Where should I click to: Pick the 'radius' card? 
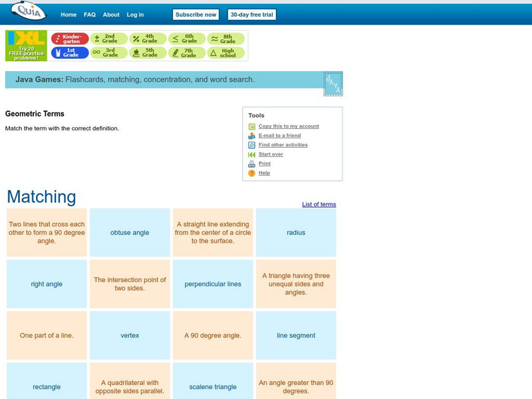296,232
